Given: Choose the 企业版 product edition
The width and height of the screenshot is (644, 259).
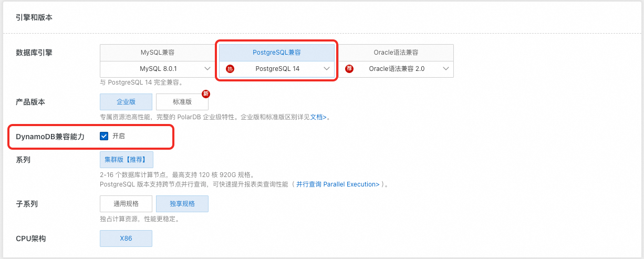Looking at the screenshot, I should pyautogui.click(x=126, y=102).
